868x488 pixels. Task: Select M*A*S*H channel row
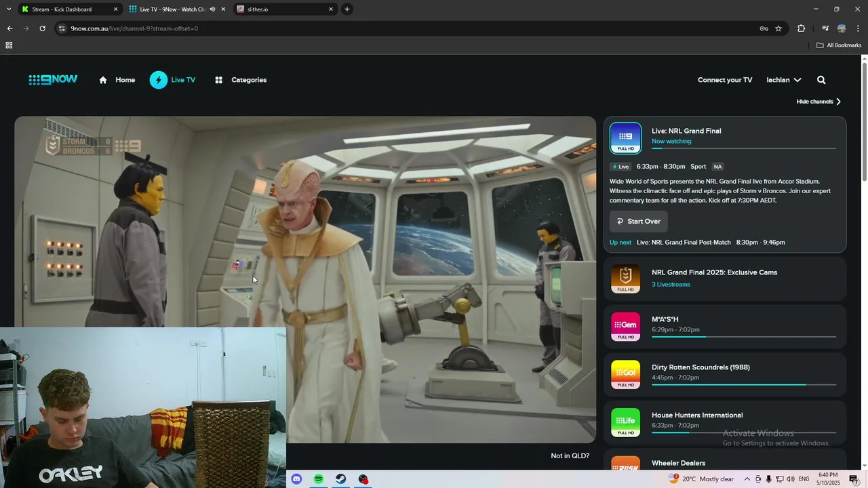pos(725,327)
